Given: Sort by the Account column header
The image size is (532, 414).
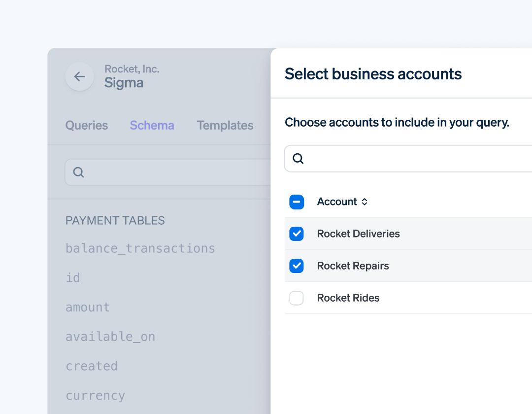Looking at the screenshot, I should click(x=337, y=202).
